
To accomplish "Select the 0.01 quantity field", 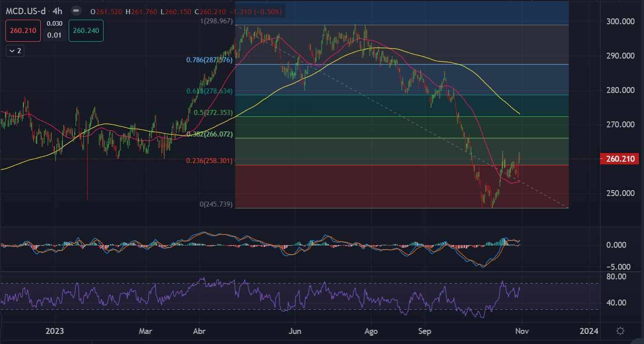I will [55, 35].
